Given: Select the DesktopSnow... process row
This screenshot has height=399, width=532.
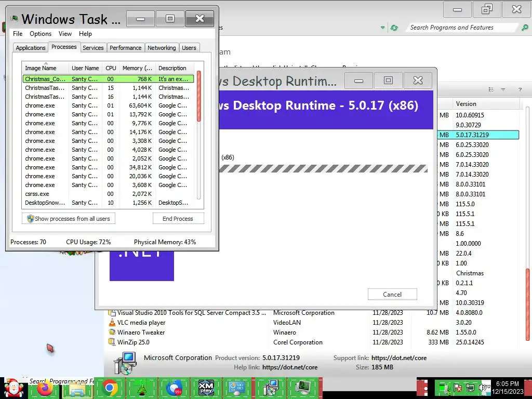Looking at the screenshot, I should [108, 203].
